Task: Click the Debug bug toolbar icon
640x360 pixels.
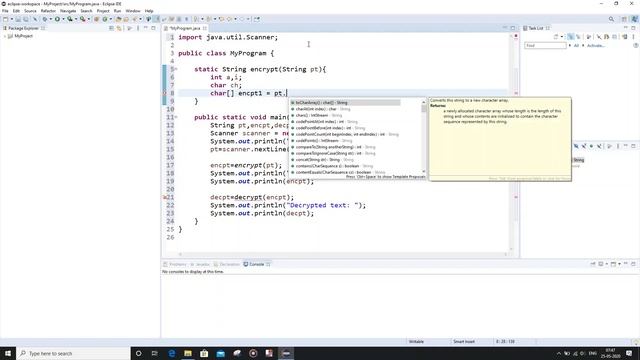Action: pos(45,19)
